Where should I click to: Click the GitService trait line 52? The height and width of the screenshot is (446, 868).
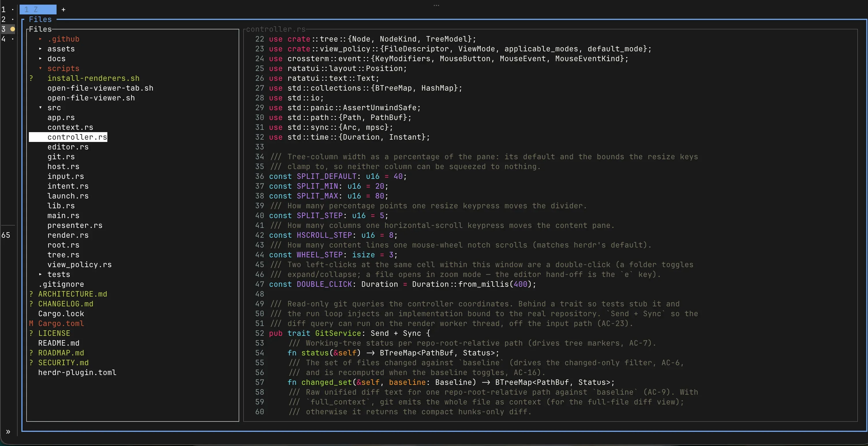(349, 333)
